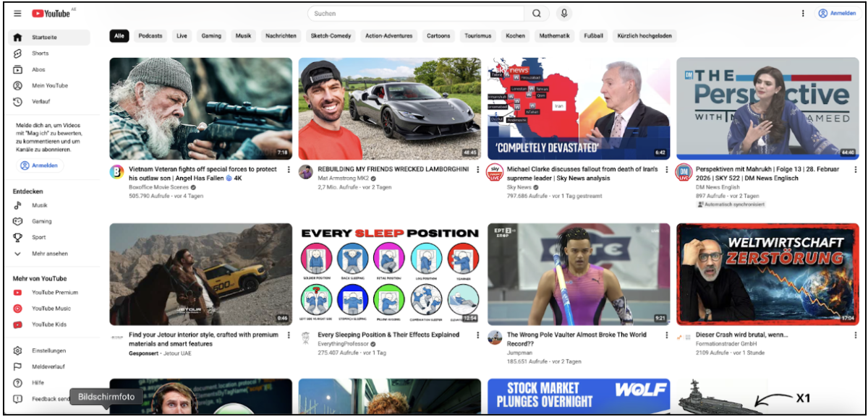Click Anmelden button in top right
This screenshot has height=417, width=868.
tap(837, 13)
